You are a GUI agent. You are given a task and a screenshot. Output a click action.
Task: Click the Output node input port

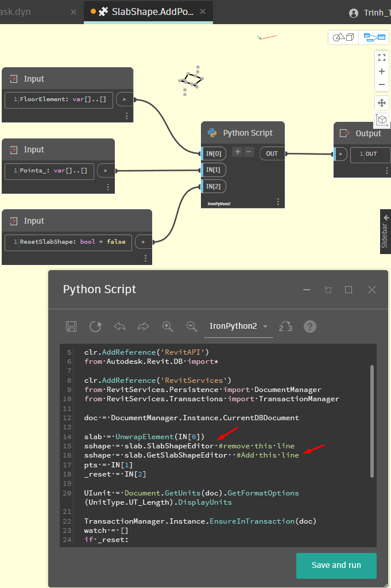click(340, 153)
